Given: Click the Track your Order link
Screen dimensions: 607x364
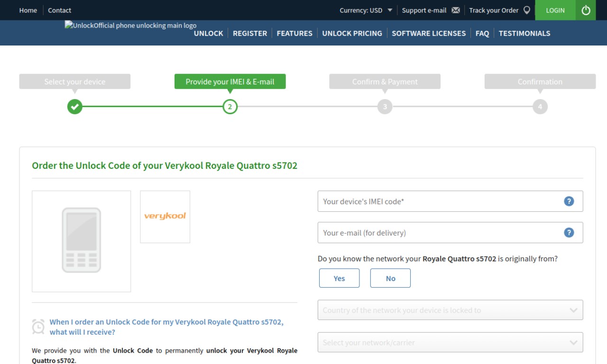Looking at the screenshot, I should (494, 10).
